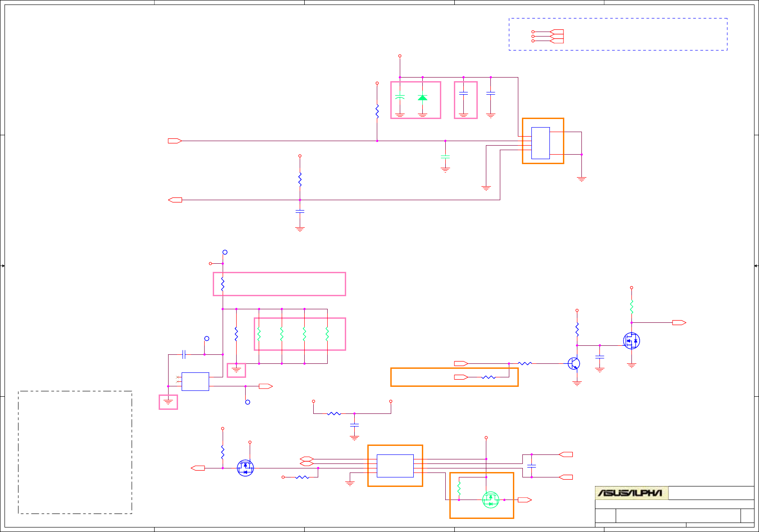The height and width of the screenshot is (532, 759).
Task: Select the red output port right of the green MOSFET
Action: [525, 500]
